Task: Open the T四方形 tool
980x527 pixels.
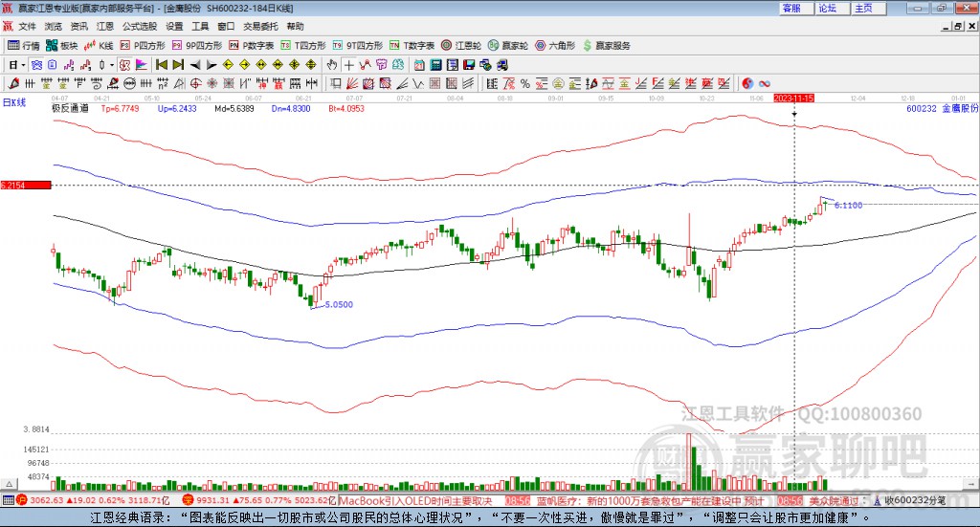Action: [x=303, y=46]
